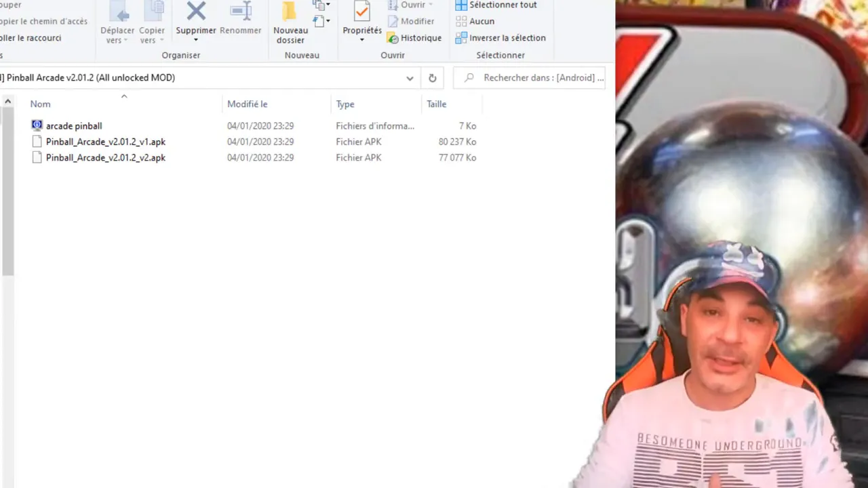Click the Pinball Arcade v2.01.2 address path
Viewport: 868px width, 488px height.
pos(91,78)
